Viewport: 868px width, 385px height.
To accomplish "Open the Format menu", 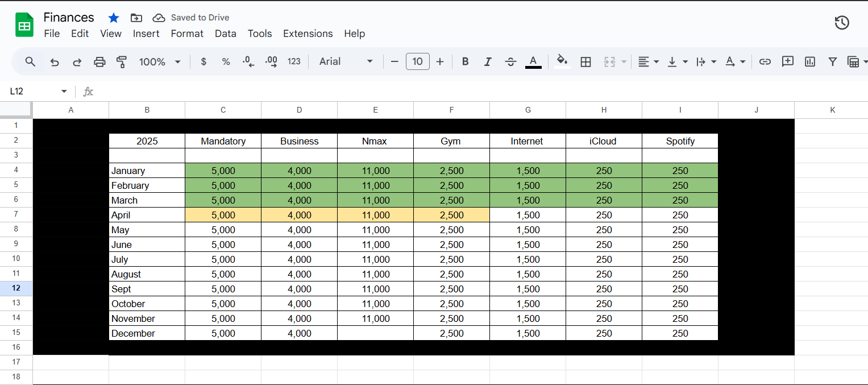I will click(x=187, y=34).
